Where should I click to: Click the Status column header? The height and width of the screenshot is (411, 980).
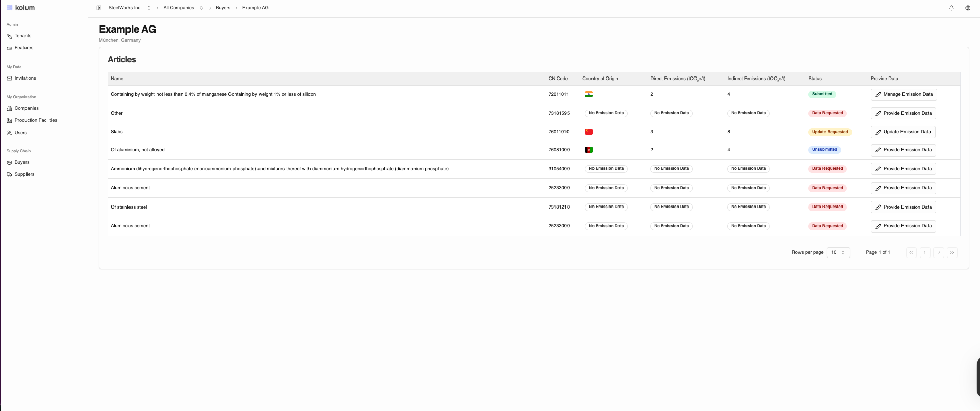point(815,79)
